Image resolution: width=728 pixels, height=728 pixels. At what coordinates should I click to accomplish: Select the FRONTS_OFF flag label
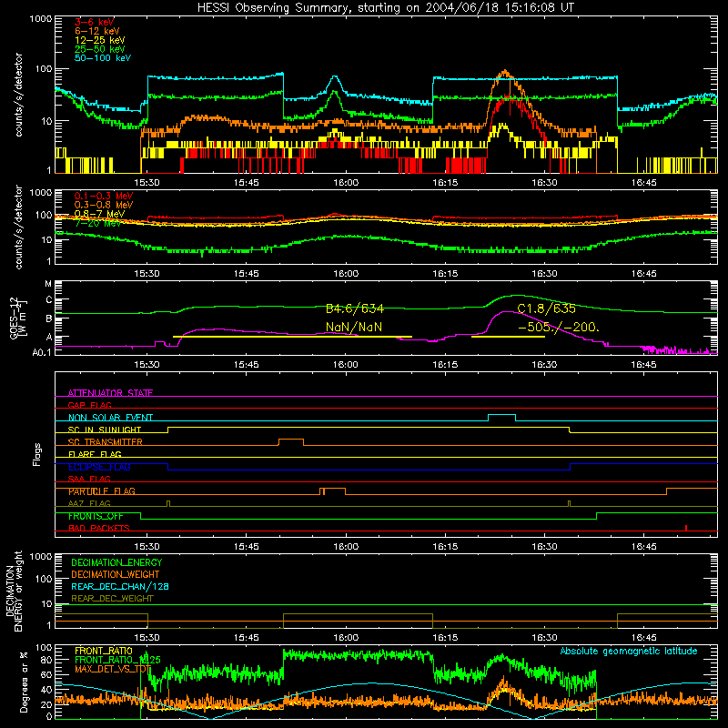96,516
